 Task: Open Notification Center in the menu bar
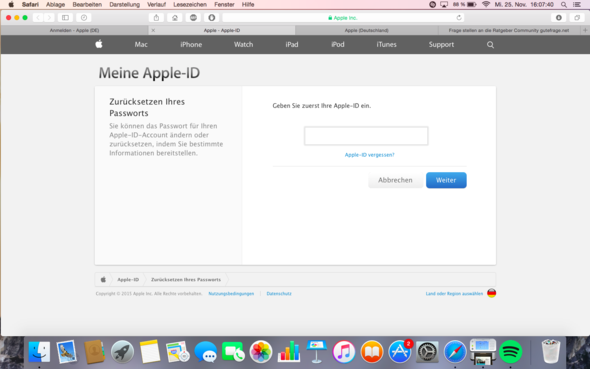tap(576, 5)
